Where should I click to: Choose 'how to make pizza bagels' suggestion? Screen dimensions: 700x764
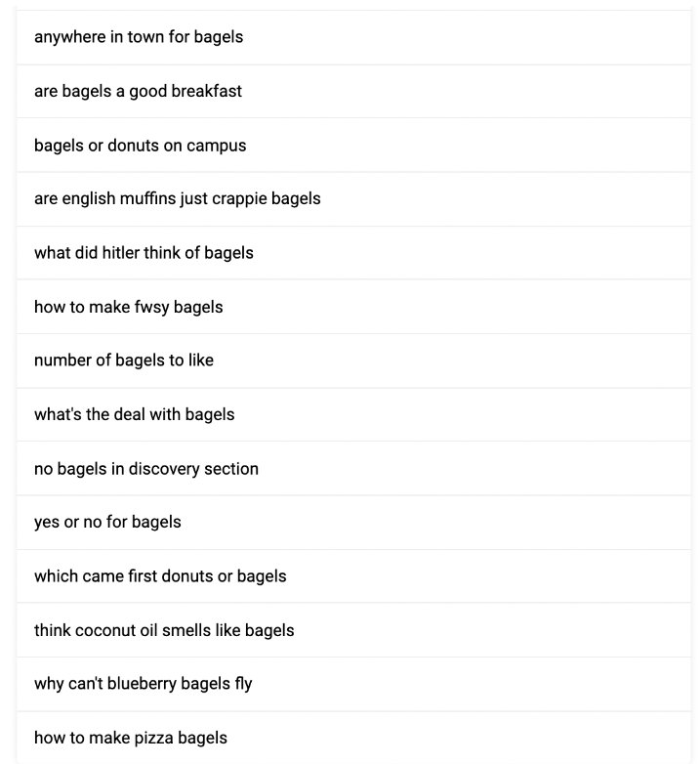130,738
